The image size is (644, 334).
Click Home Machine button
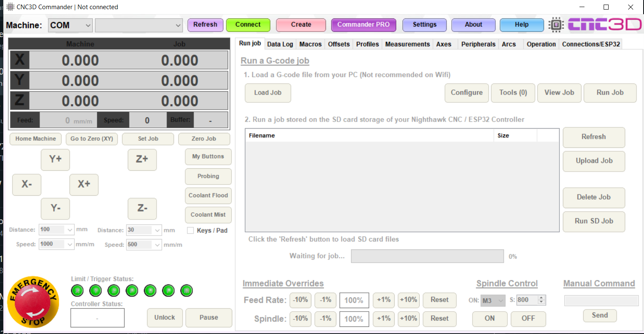pos(35,139)
